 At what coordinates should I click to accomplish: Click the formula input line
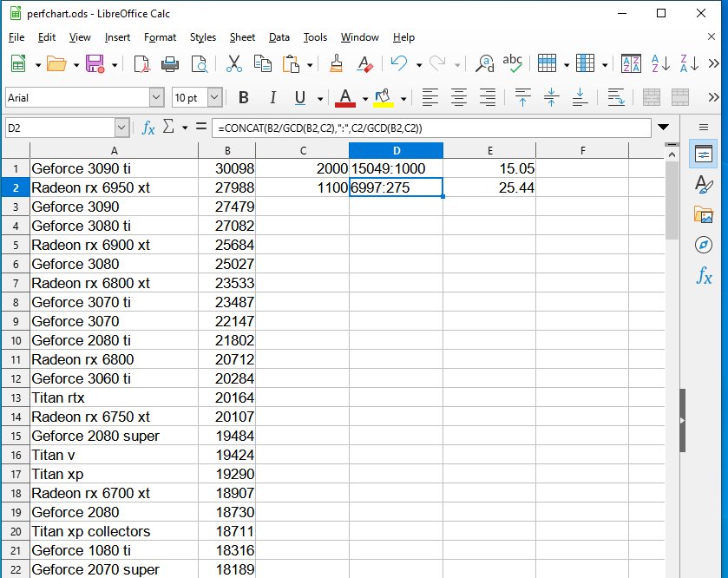click(432, 128)
